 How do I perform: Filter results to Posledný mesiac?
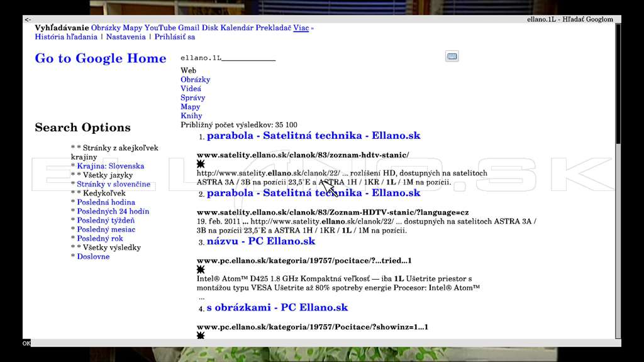click(106, 229)
